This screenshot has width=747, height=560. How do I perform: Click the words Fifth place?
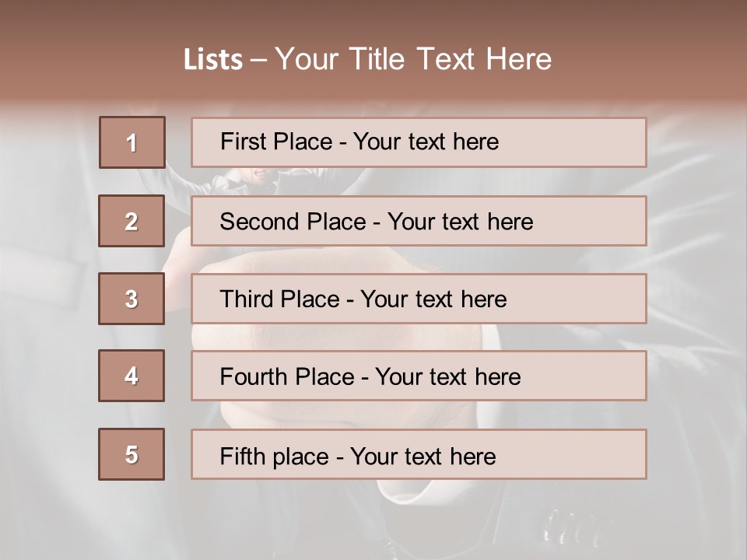pyautogui.click(x=275, y=457)
